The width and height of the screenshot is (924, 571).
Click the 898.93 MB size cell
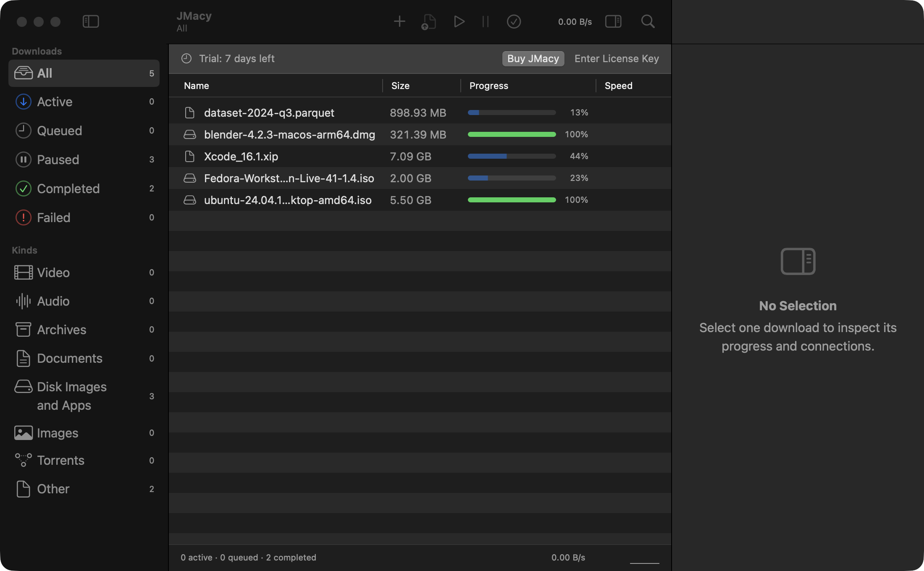click(x=418, y=113)
